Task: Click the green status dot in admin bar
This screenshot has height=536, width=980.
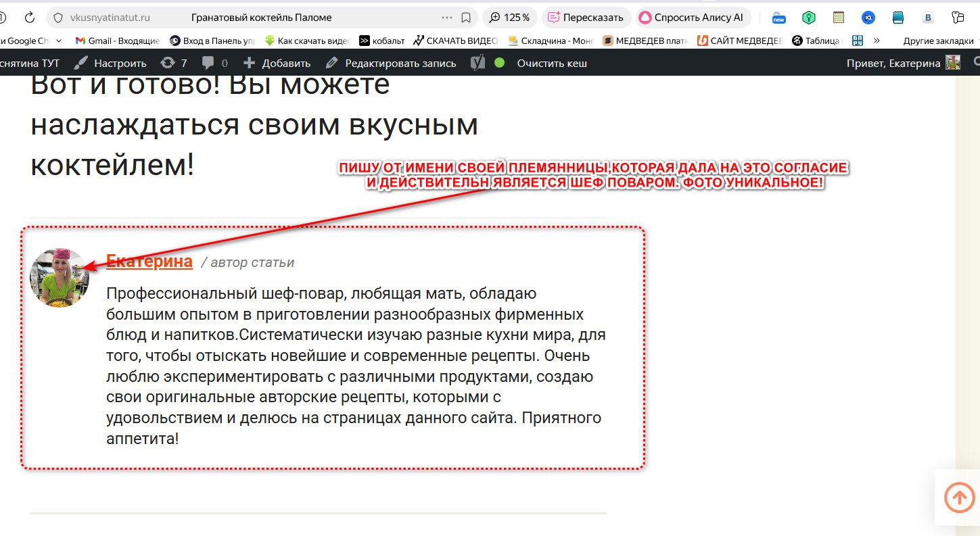Action: click(500, 63)
